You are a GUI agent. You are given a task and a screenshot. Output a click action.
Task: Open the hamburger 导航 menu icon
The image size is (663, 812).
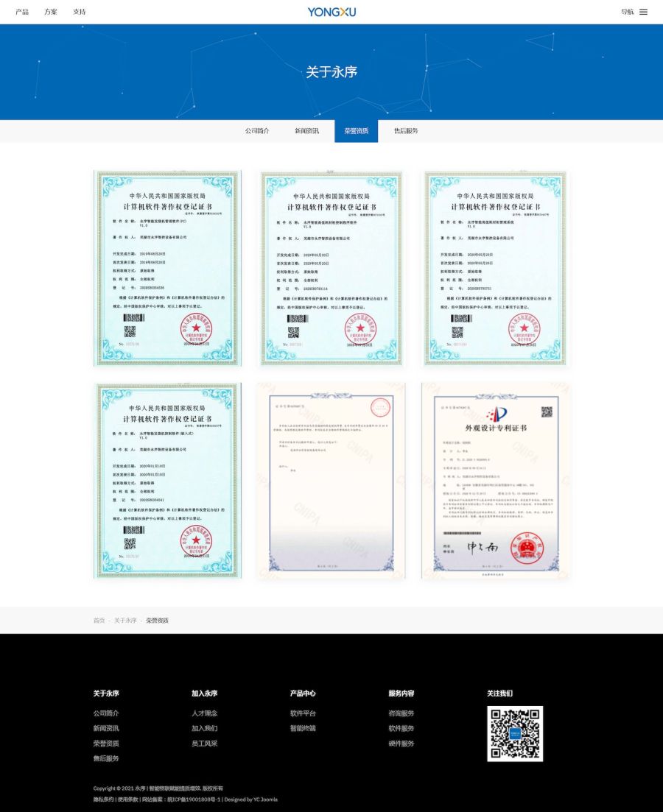point(643,12)
